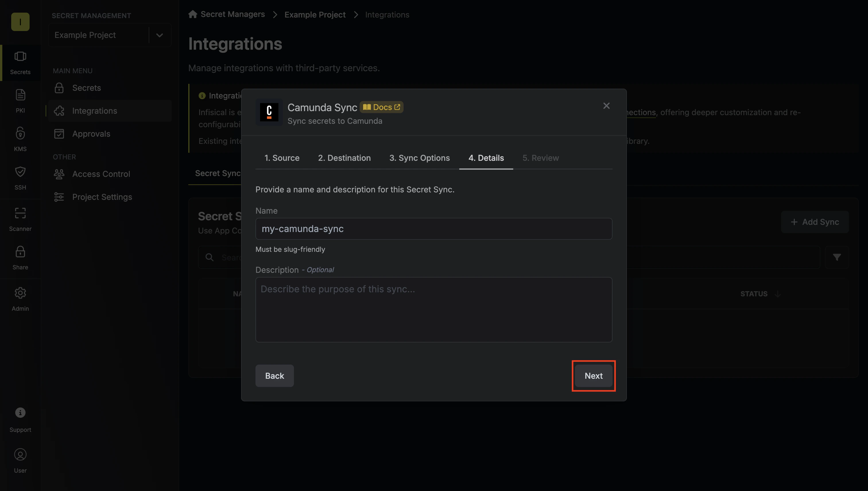Open Access Control menu item

coord(110,174)
